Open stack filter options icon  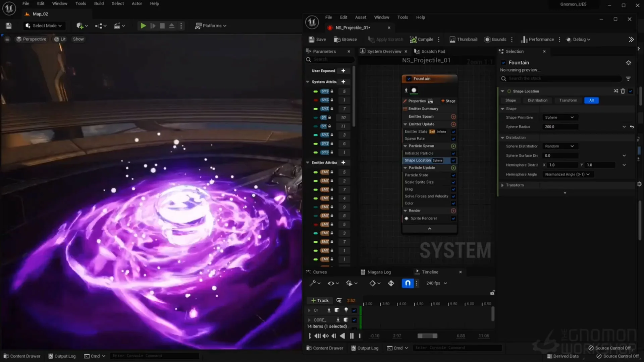tap(628, 79)
